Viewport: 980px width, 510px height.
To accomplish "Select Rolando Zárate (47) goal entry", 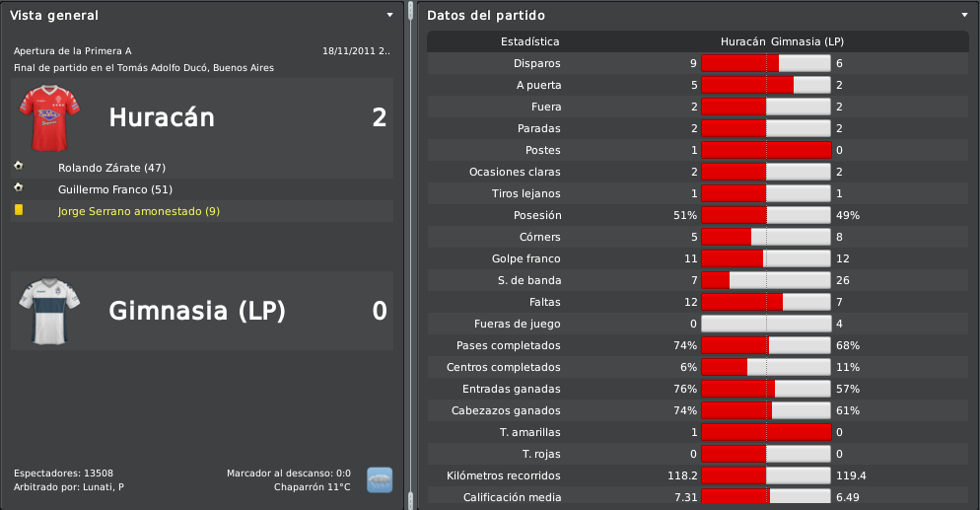I will click(111, 168).
